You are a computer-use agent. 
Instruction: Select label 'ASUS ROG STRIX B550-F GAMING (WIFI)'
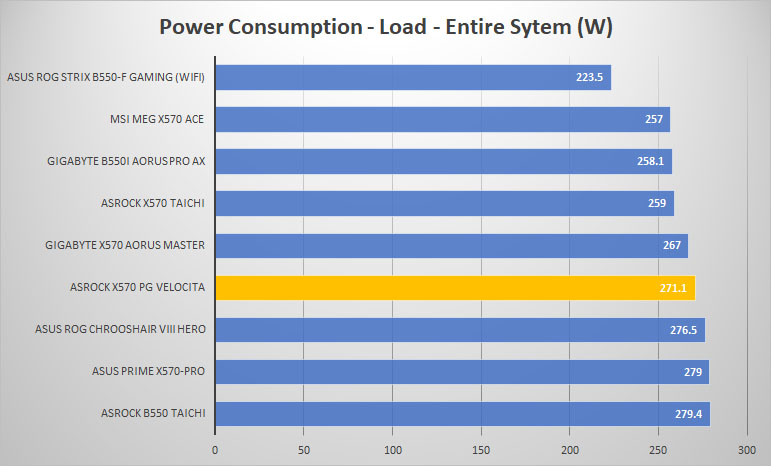tap(106, 77)
